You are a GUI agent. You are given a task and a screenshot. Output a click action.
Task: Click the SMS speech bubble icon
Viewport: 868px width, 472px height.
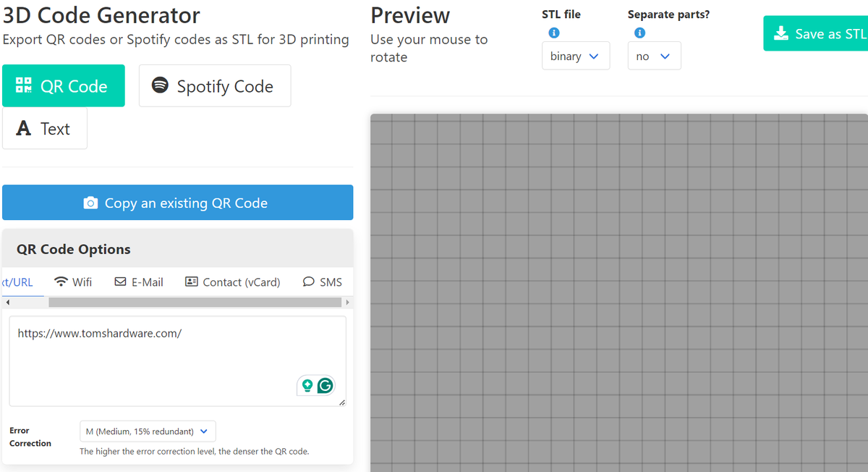point(308,282)
